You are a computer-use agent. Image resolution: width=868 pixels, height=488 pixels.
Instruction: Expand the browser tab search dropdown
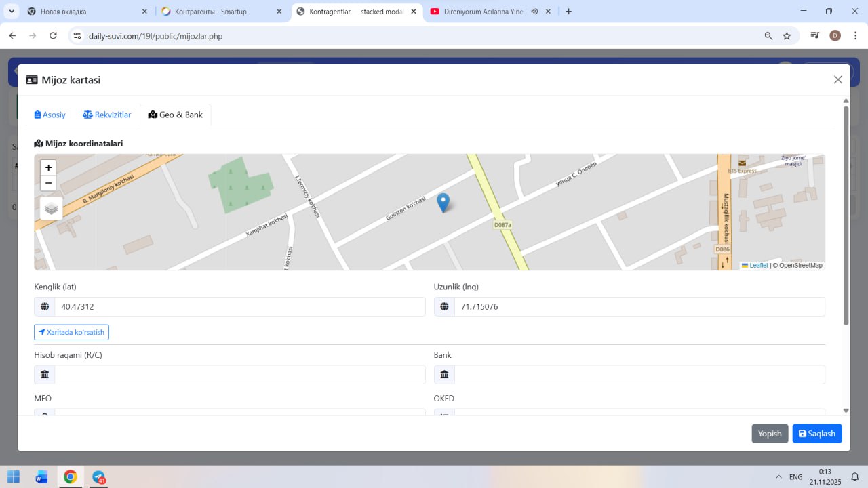pyautogui.click(x=12, y=12)
